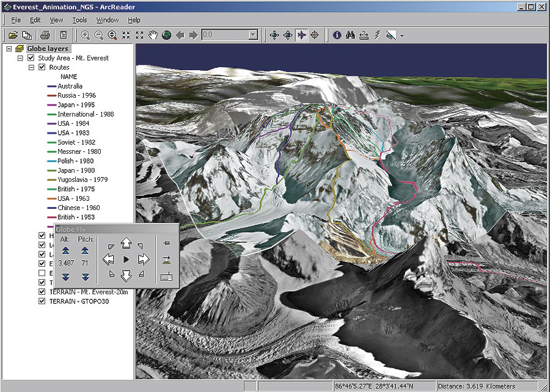Viewport: 550px width, 392px height.
Task: Open the Tools menu
Action: pyautogui.click(x=80, y=20)
